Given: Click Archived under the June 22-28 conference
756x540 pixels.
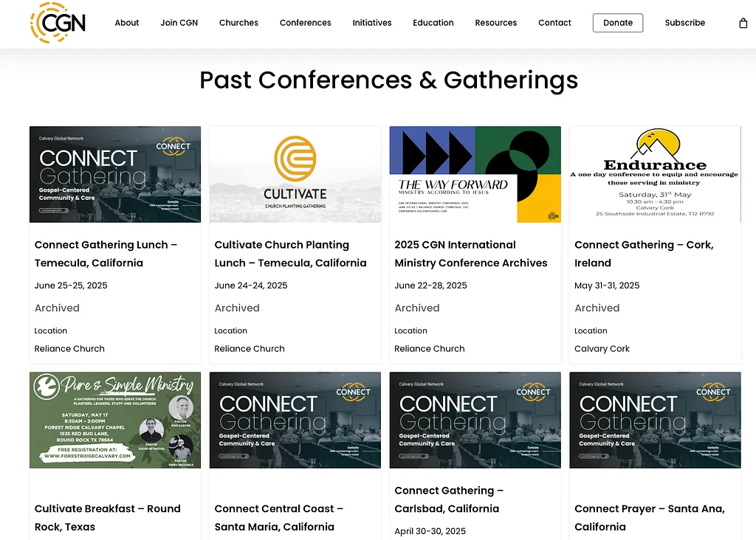Looking at the screenshot, I should 417,308.
